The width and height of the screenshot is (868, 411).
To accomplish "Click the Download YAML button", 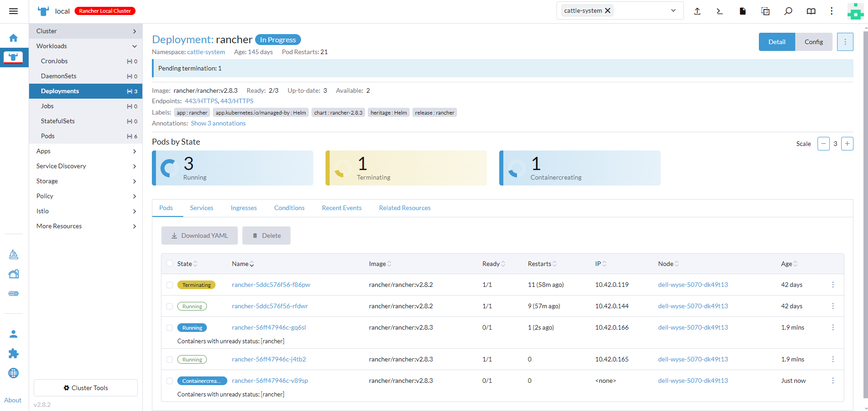I will 199,236.
